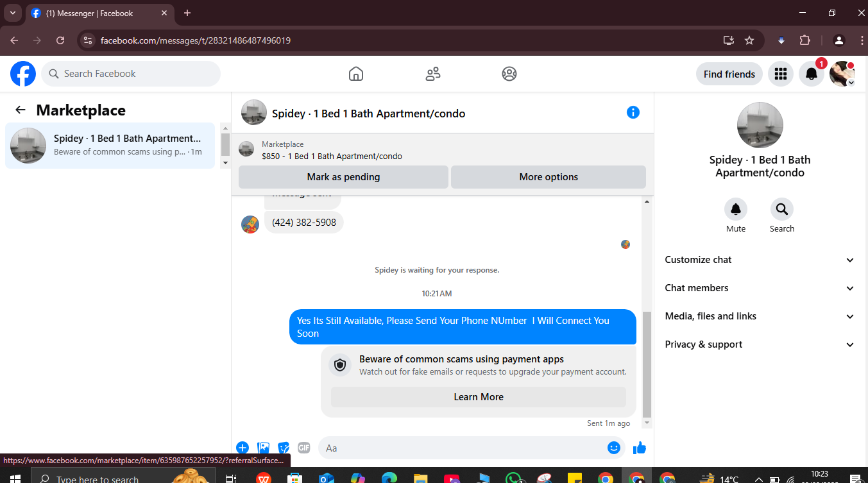Choose a sticker from composer
868x483 pixels.
(x=284, y=448)
